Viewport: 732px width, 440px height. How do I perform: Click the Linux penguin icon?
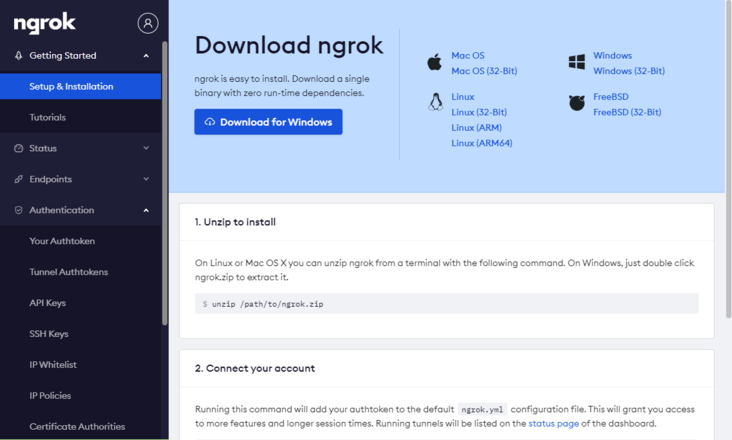point(436,101)
